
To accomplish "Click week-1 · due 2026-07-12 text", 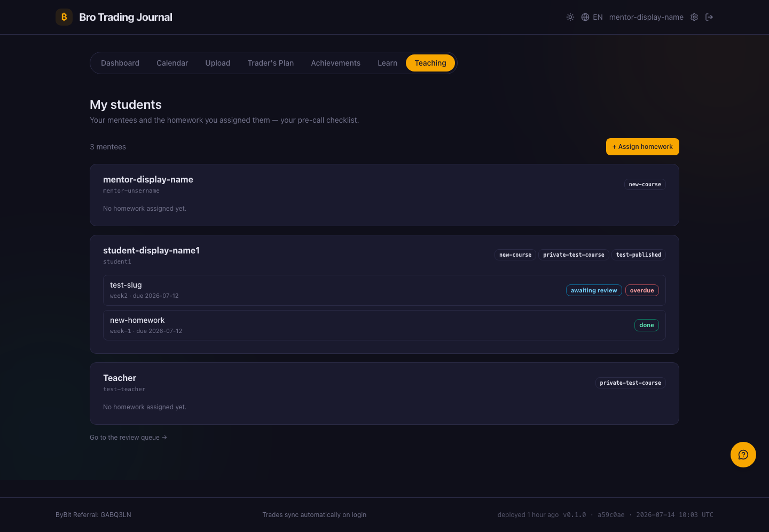I will click(146, 331).
